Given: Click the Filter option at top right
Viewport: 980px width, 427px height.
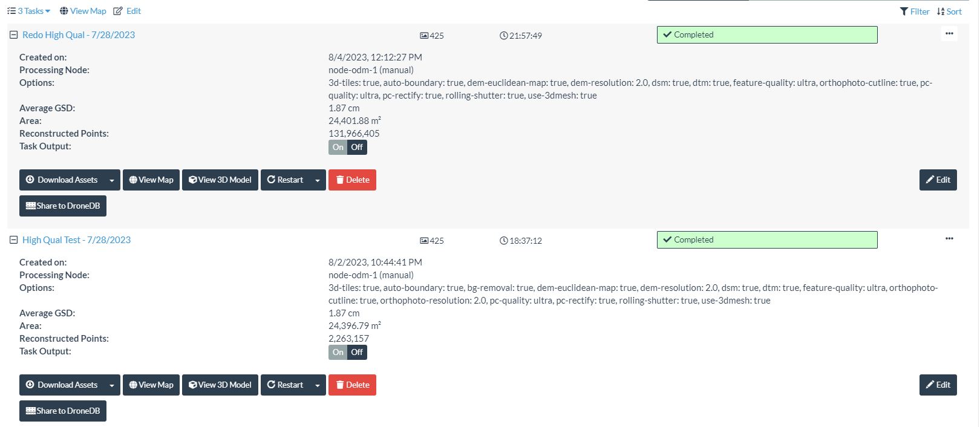Looking at the screenshot, I should click(x=915, y=11).
